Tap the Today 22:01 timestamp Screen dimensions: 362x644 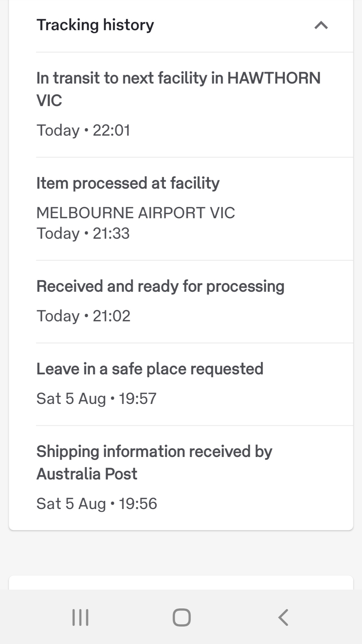click(83, 130)
